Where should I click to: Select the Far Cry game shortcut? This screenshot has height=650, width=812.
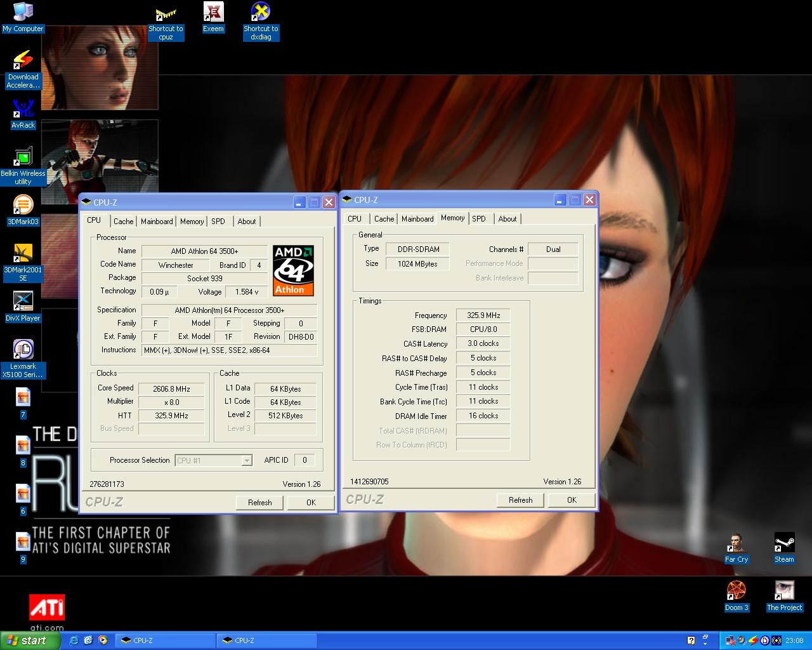(x=737, y=548)
